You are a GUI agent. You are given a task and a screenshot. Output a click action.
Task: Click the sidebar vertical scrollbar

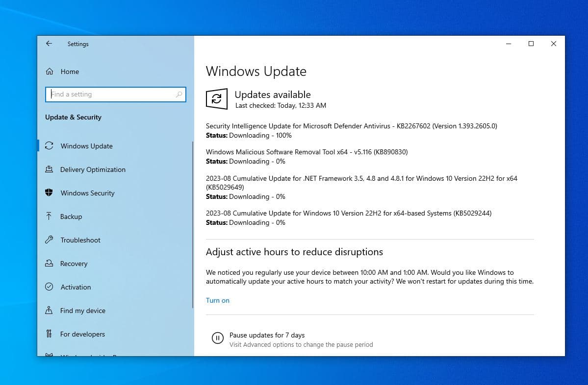193,225
